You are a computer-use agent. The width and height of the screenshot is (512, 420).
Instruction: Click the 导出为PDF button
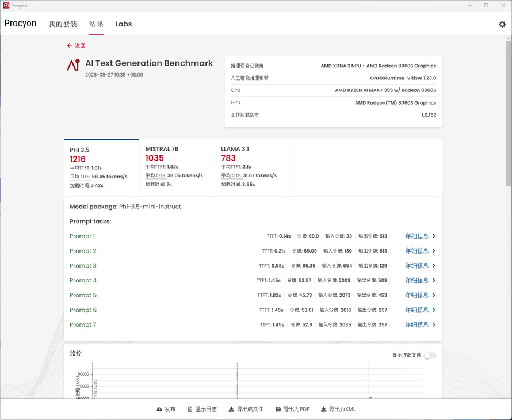click(293, 409)
